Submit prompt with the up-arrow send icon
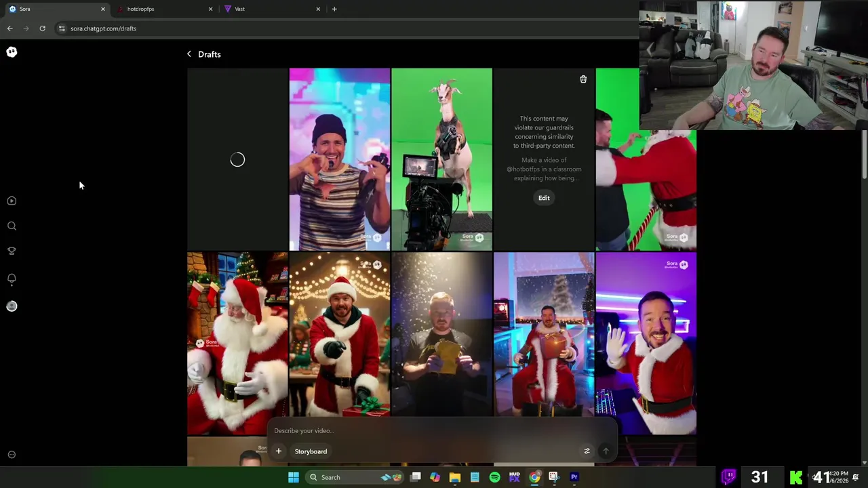 click(606, 451)
